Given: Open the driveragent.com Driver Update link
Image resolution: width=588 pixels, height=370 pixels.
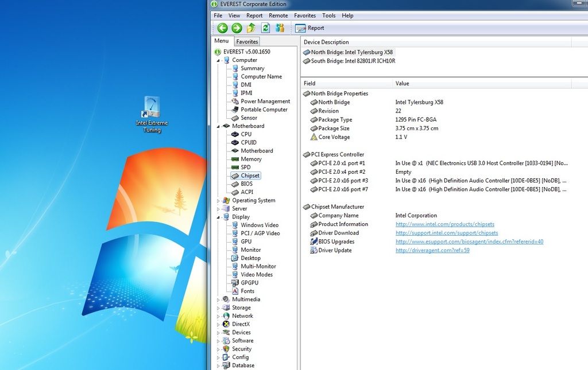Looking at the screenshot, I should (432, 250).
